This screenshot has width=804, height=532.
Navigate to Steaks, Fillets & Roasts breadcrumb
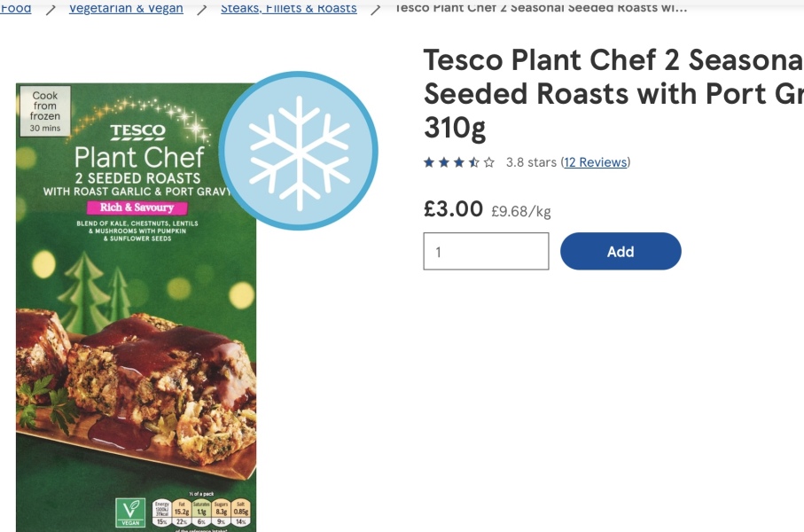tap(289, 8)
